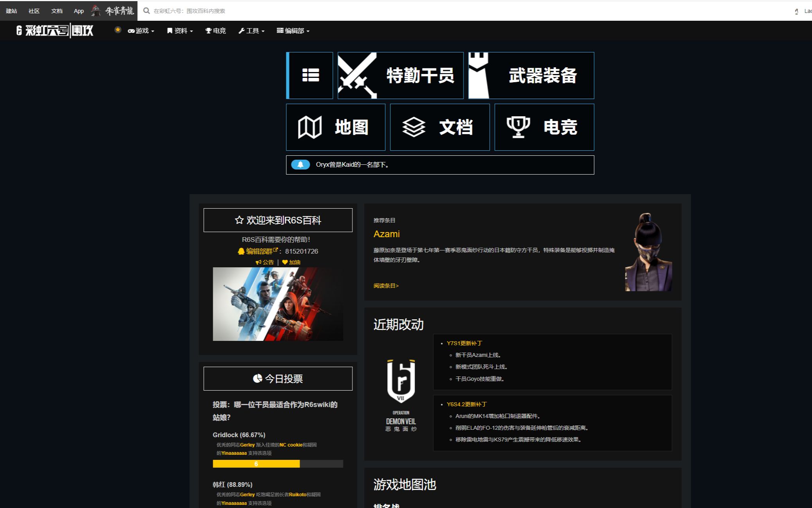Click the 欢迎来到R6S百科 header box
Viewport: 812px width, 508px height.
(278, 220)
